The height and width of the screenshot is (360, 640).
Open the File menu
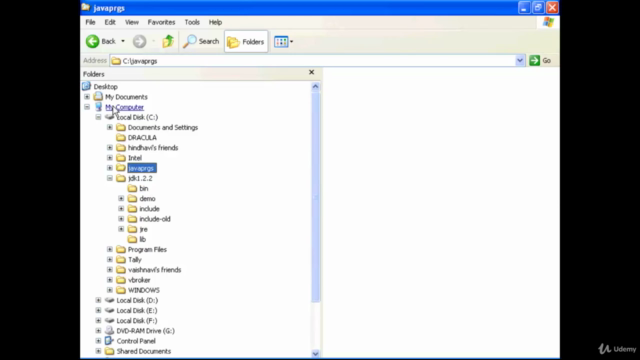(x=90, y=22)
